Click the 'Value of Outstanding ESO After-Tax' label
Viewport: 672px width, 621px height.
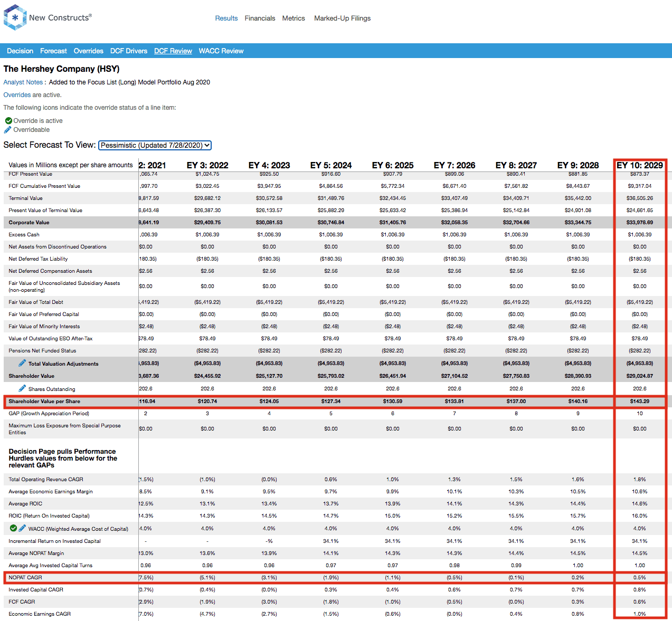tap(51, 339)
